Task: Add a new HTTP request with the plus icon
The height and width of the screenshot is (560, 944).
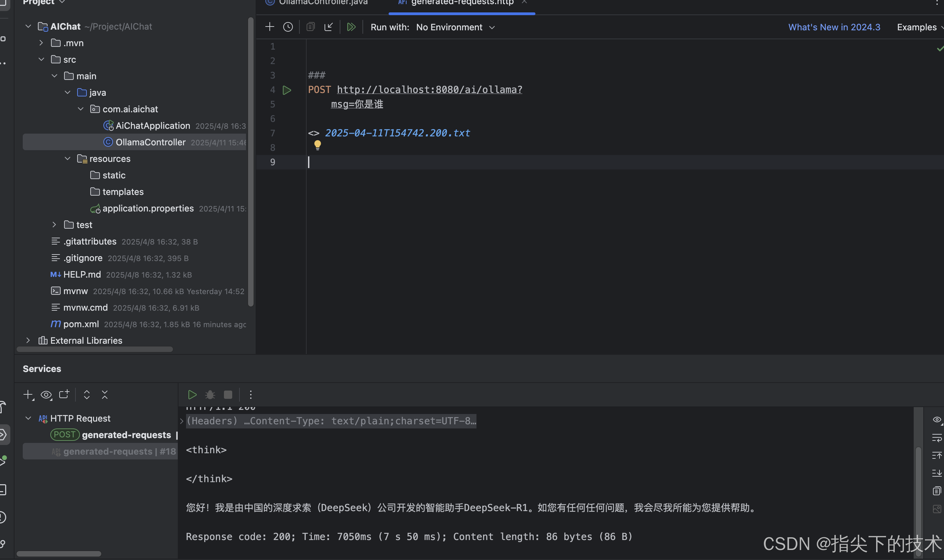Action: [x=269, y=27]
